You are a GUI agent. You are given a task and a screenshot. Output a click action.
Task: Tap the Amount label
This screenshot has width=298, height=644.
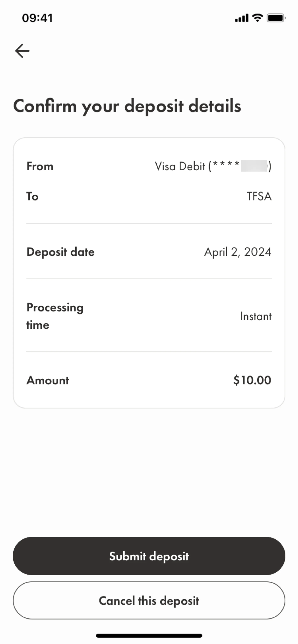[48, 380]
